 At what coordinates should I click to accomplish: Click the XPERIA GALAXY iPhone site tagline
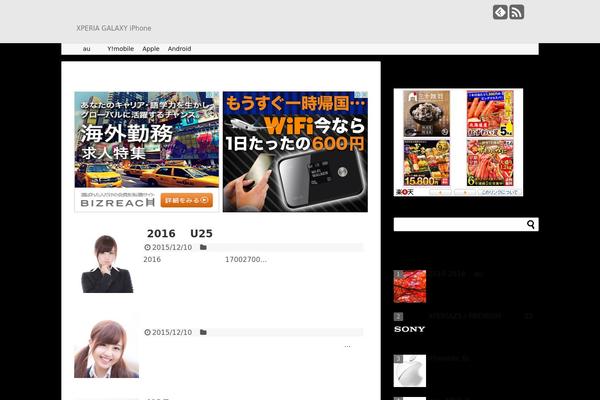click(x=114, y=28)
